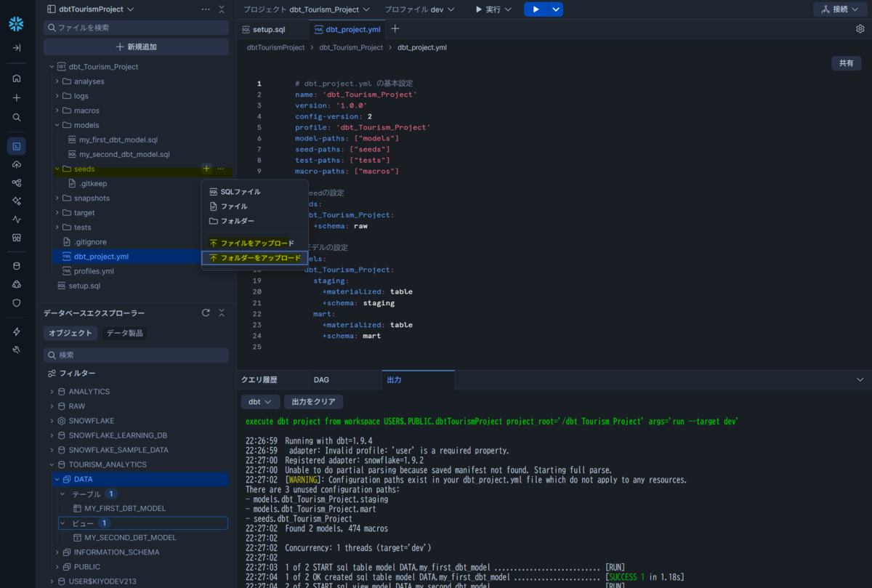Open editor settings gear icon

[x=860, y=29]
